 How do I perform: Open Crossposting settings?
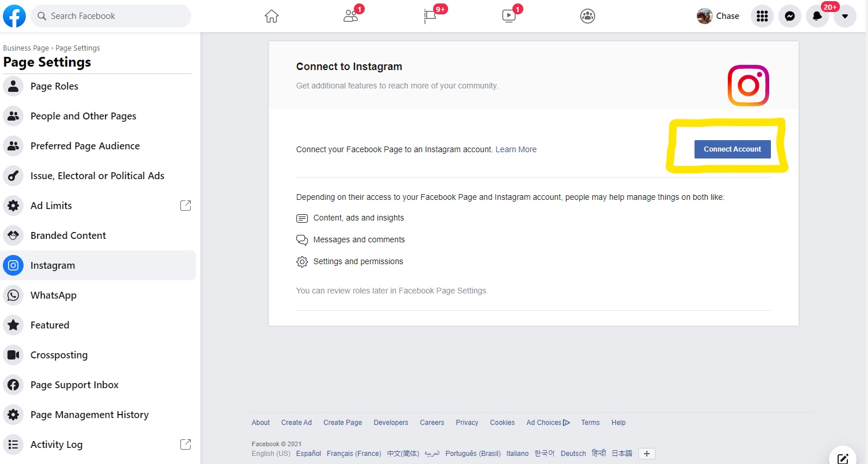coord(98,355)
